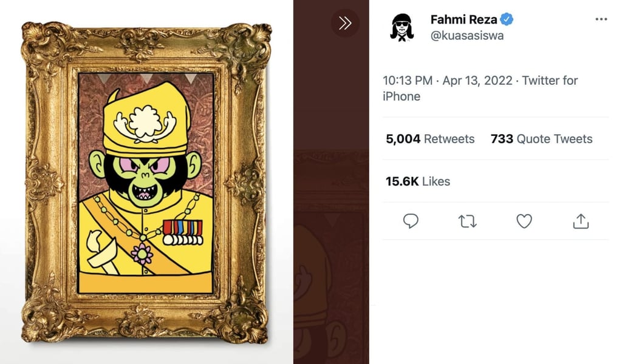This screenshot has width=622, height=364.
Task: Toggle a retweet with the retweet arrows
Action: pos(468,222)
